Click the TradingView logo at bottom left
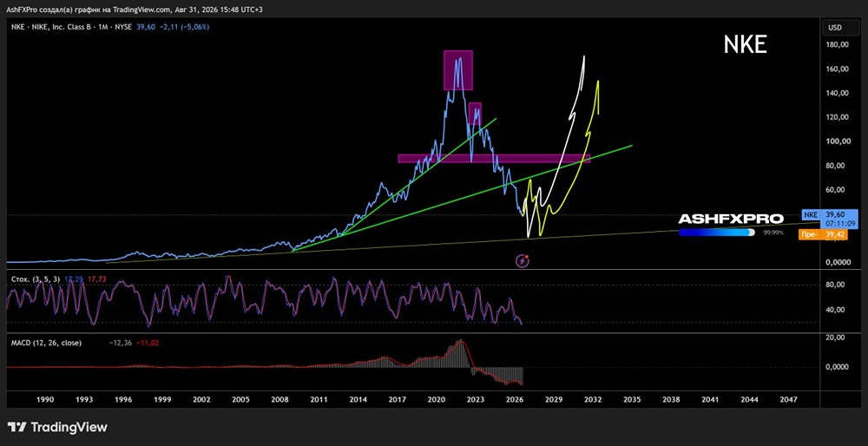The height and width of the screenshot is (446, 868). (57, 427)
